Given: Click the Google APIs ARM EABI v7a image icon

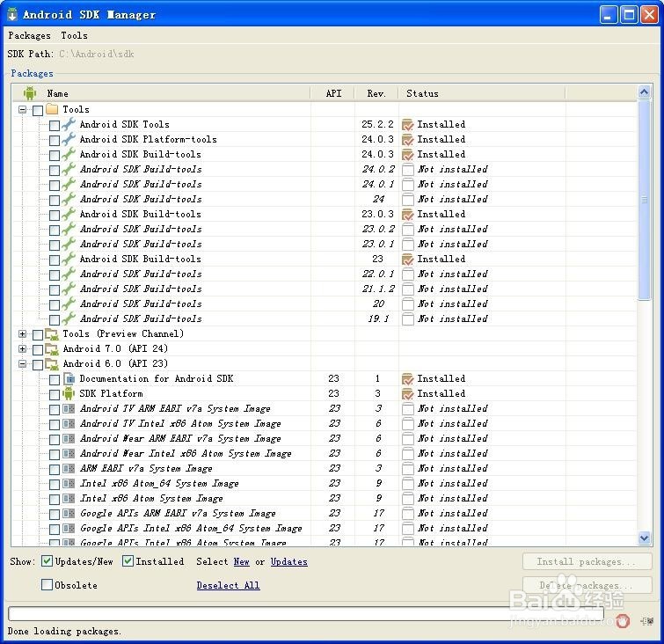Looking at the screenshot, I should (x=69, y=514).
